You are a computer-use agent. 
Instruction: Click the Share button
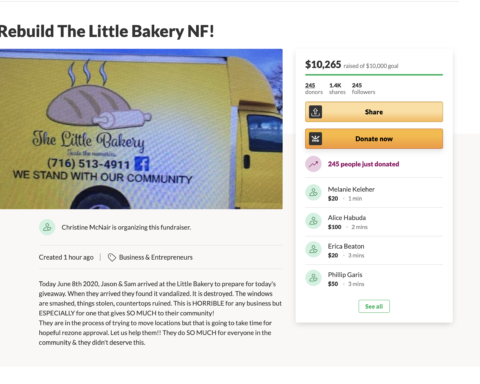pos(374,112)
